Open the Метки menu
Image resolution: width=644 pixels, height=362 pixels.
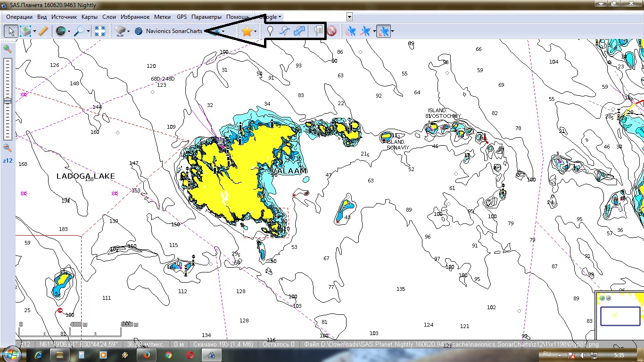pyautogui.click(x=162, y=17)
